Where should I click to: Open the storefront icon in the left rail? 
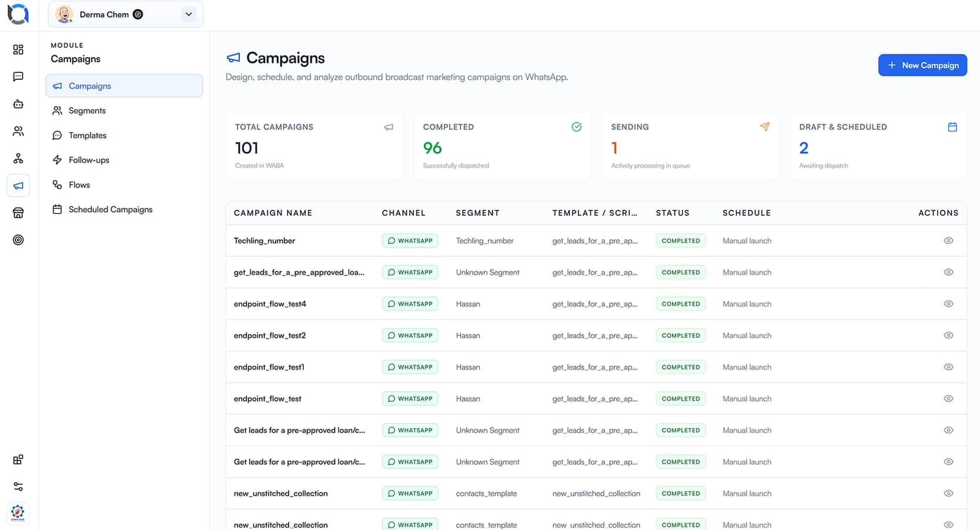pos(18,213)
